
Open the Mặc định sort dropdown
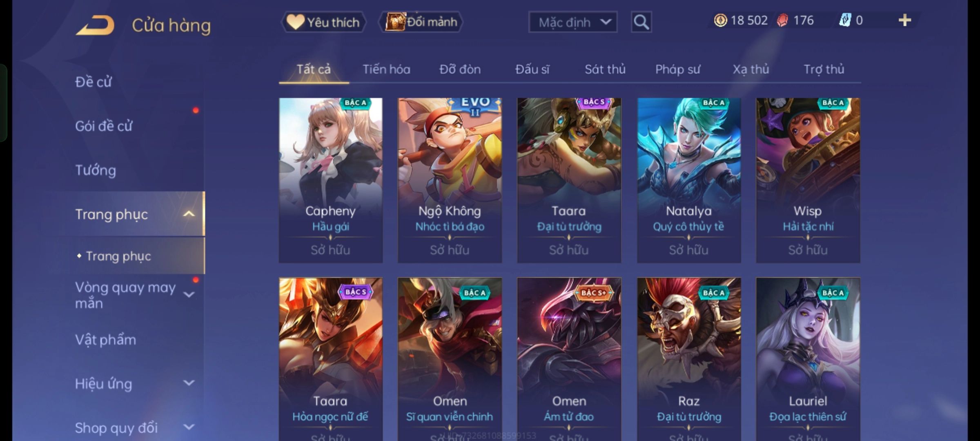tap(572, 22)
